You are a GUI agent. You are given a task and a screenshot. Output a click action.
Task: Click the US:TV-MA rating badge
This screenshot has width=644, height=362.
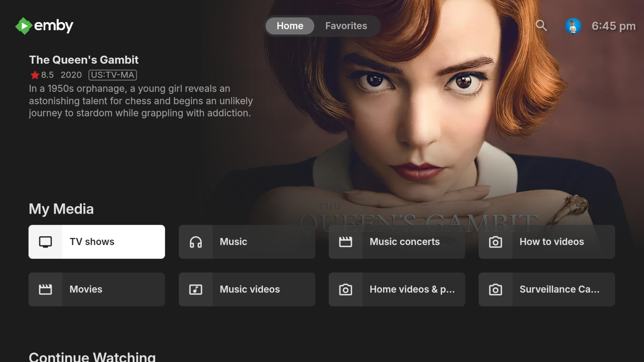click(113, 75)
